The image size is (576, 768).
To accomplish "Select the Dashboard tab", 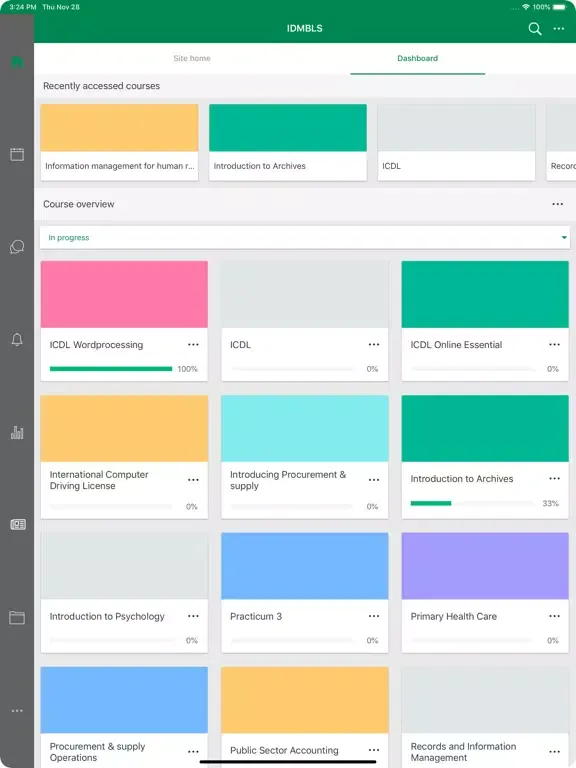I will coord(417,58).
